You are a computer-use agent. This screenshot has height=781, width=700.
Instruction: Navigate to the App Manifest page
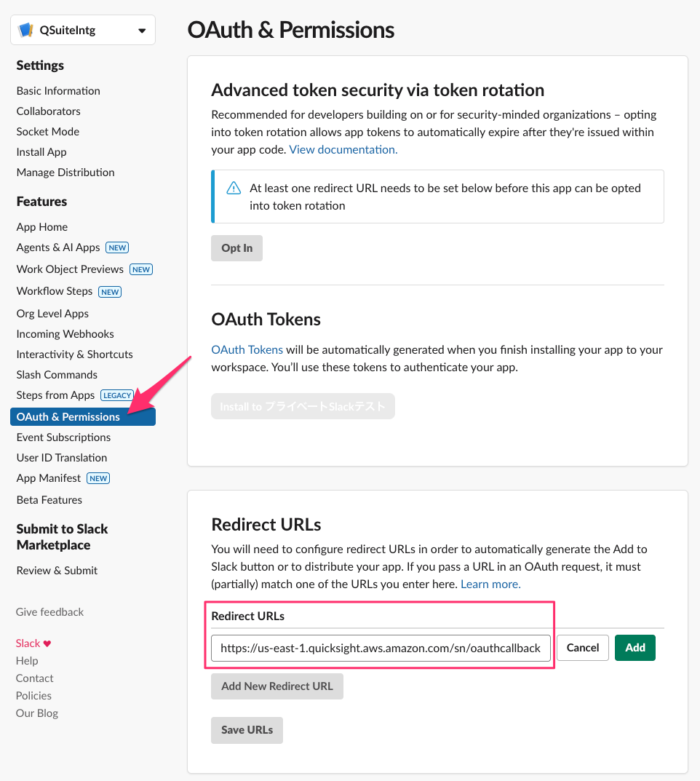tap(49, 477)
